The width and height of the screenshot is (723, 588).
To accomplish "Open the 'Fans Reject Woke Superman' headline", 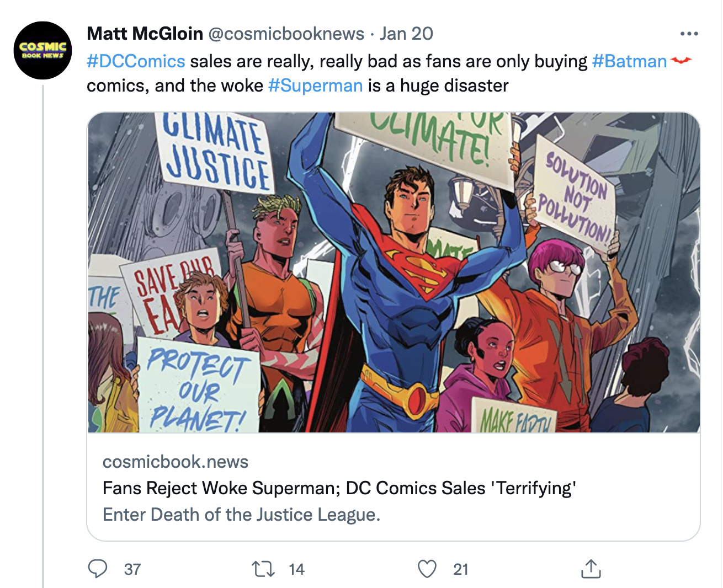I will point(339,488).
